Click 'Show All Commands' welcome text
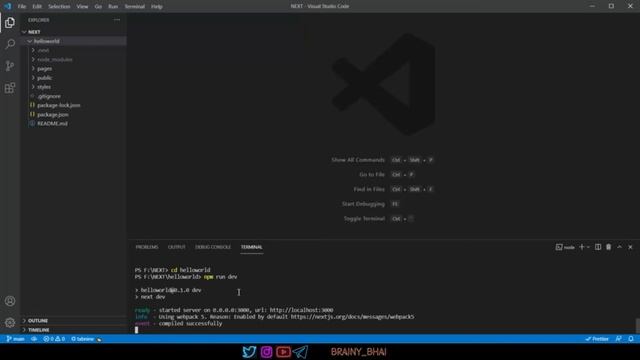Screen dimensions: 640x360 click(x=358, y=160)
